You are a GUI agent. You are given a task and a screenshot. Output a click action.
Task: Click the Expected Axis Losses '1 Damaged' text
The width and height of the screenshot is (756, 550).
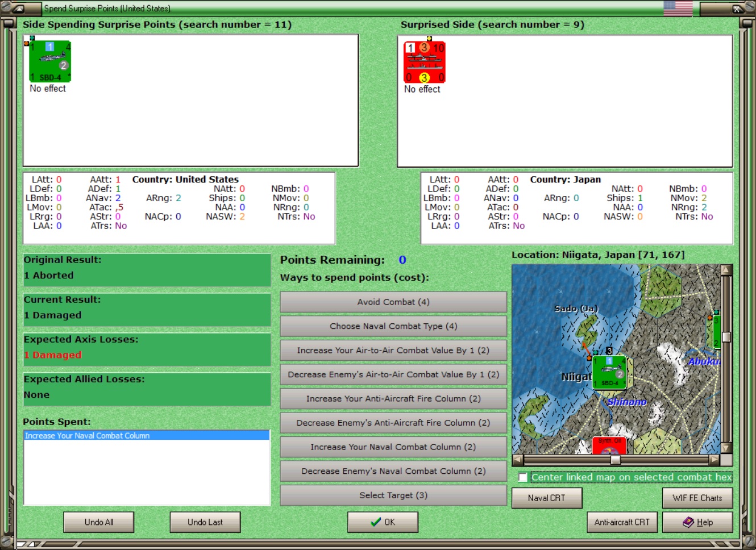[53, 355]
